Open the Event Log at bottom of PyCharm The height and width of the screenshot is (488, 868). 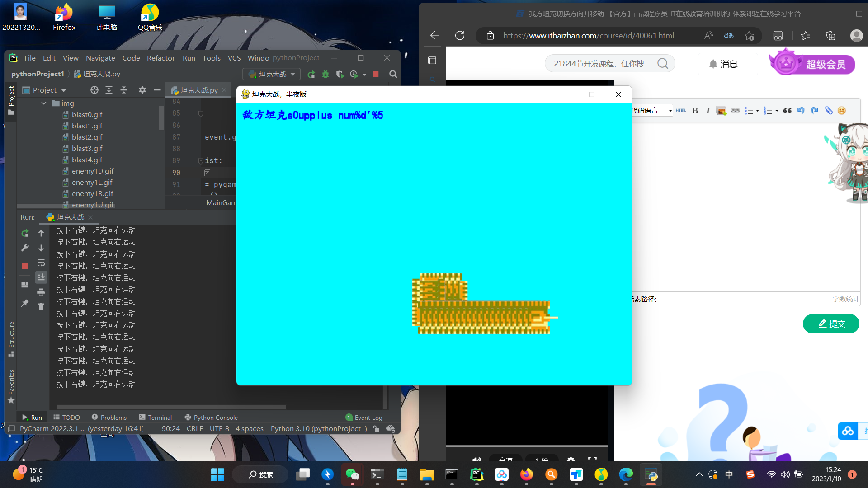[364, 418]
